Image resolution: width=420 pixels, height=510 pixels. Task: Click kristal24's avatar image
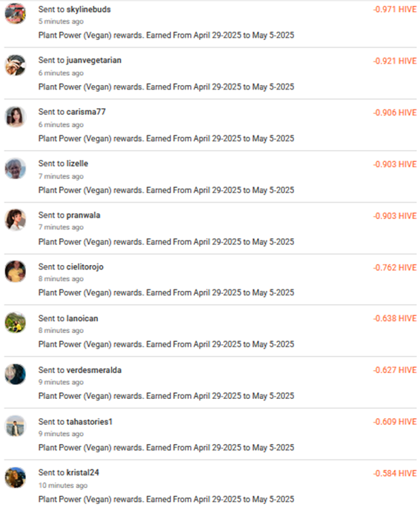point(16,477)
